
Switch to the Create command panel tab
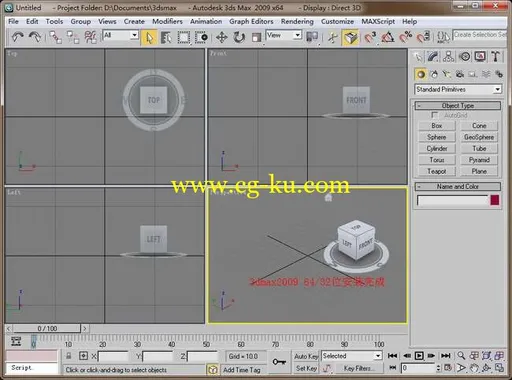click(418, 57)
